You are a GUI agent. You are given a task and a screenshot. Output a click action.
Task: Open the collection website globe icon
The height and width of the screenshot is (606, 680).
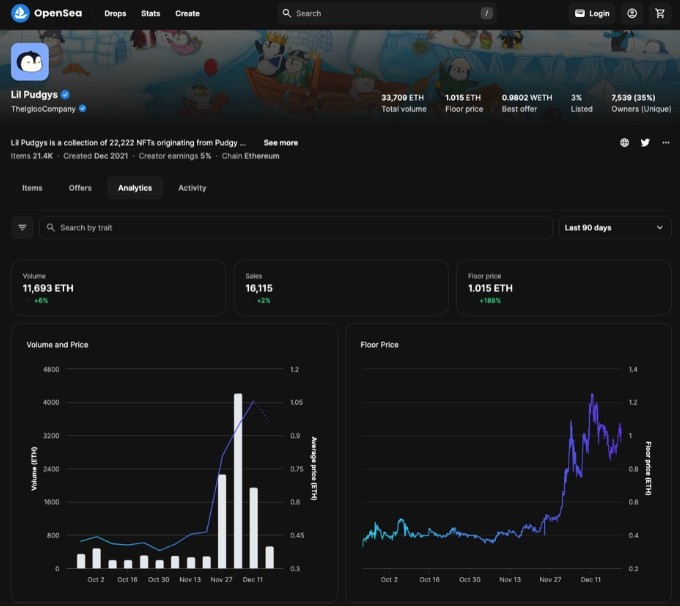click(625, 142)
